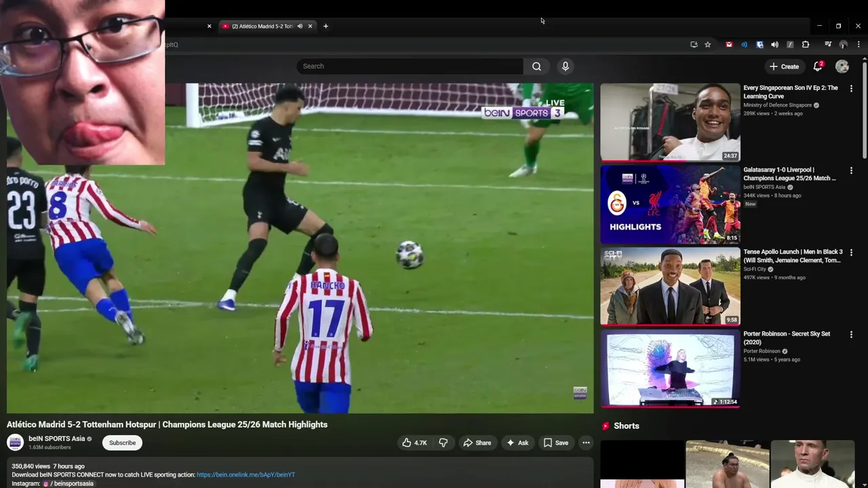
Task: Open the Chrome three-dot menu
Action: [859, 45]
